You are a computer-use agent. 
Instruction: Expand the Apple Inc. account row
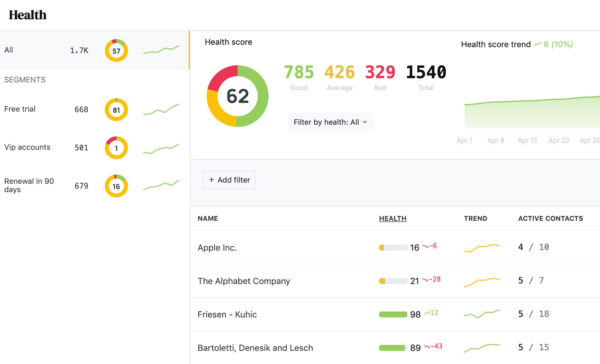217,247
